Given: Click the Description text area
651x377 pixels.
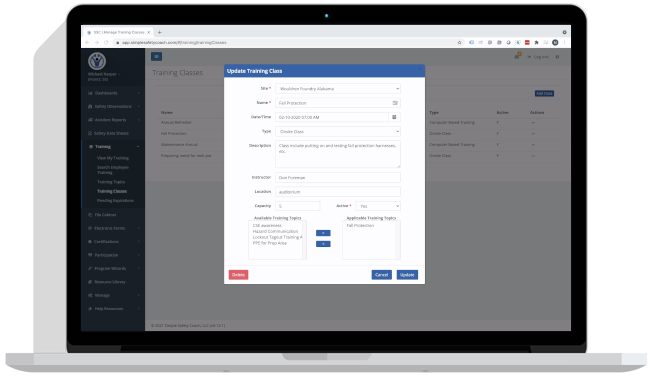Looking at the screenshot, I should pos(338,154).
